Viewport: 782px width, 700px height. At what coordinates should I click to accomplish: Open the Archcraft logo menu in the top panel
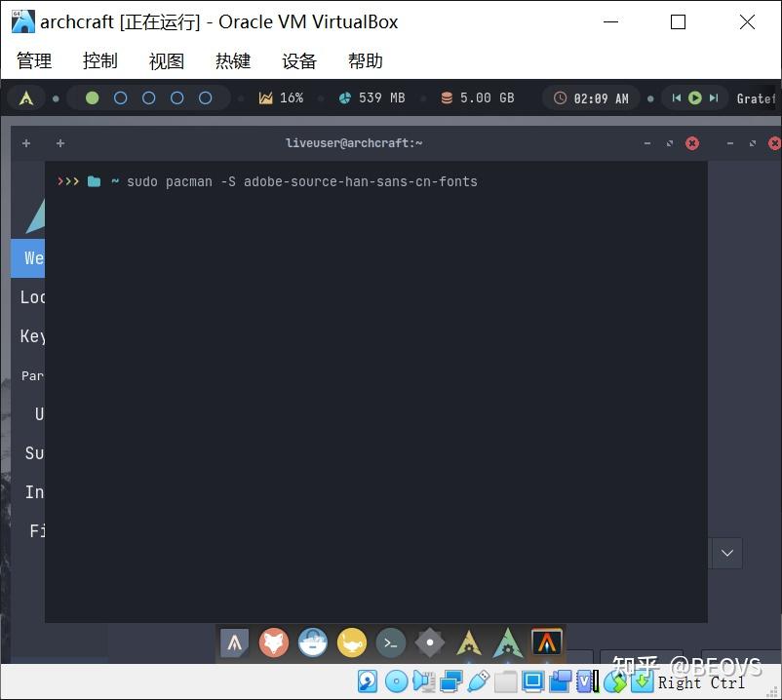tap(26, 97)
